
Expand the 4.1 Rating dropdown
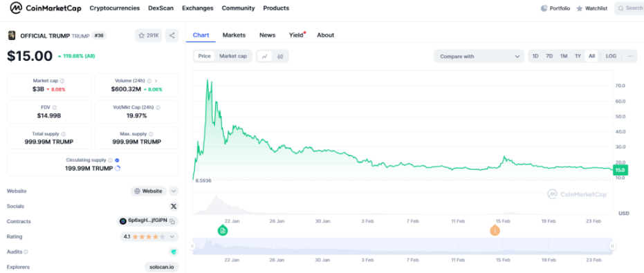tap(149, 236)
